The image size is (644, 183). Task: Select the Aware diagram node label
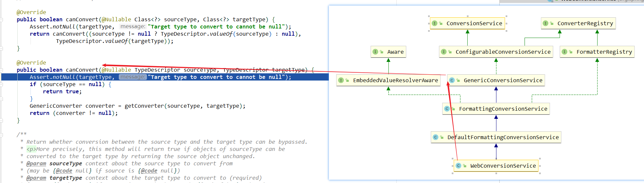coord(395,52)
